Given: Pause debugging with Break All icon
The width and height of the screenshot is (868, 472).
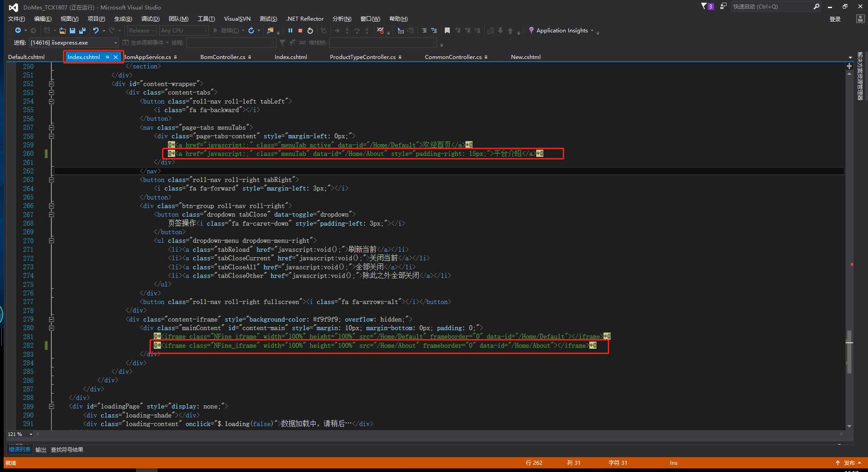Looking at the screenshot, I should click(290, 30).
